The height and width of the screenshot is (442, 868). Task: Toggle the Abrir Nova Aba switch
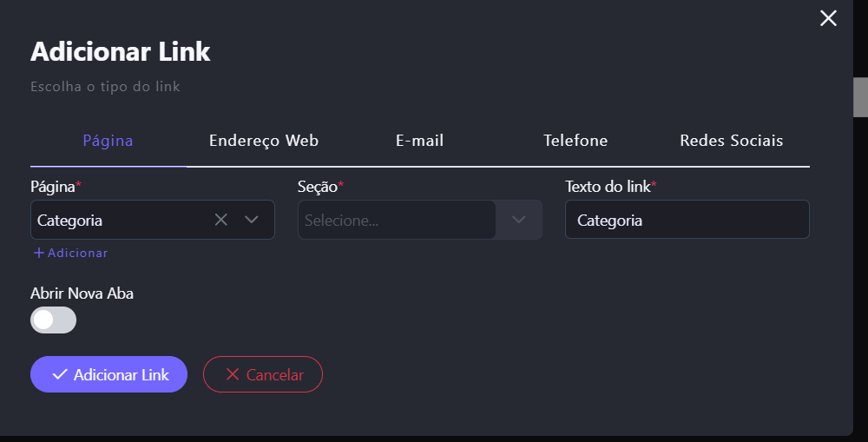(53, 320)
